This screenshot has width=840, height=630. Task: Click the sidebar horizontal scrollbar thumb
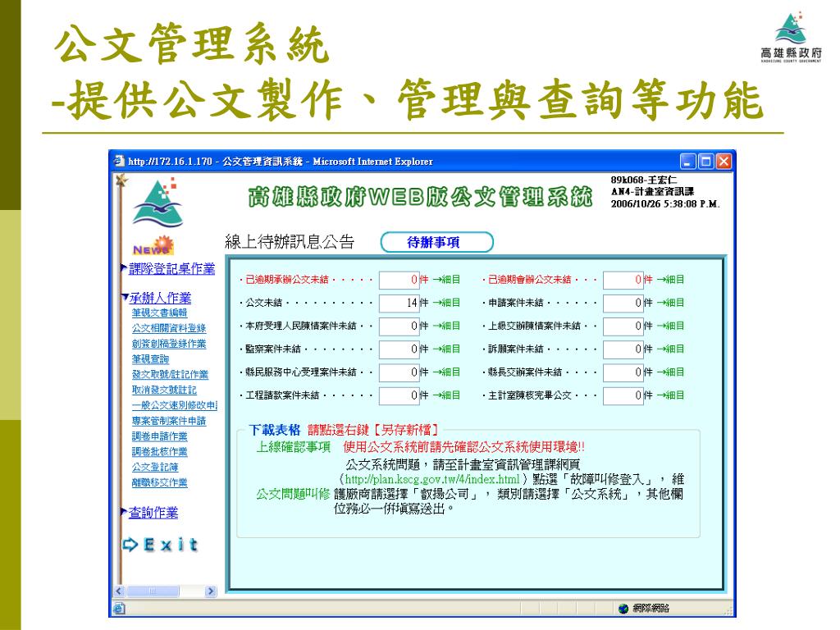click(x=153, y=591)
